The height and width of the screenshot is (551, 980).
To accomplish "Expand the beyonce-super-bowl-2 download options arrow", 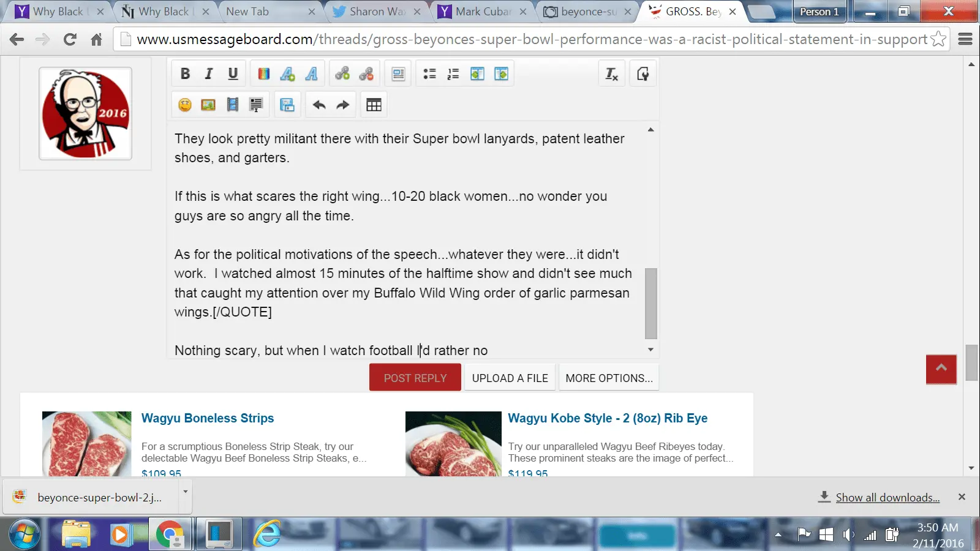I will [x=185, y=492].
